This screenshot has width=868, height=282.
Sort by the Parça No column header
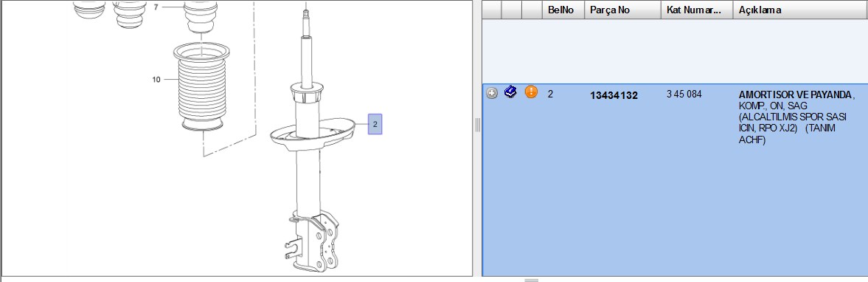[622, 10]
